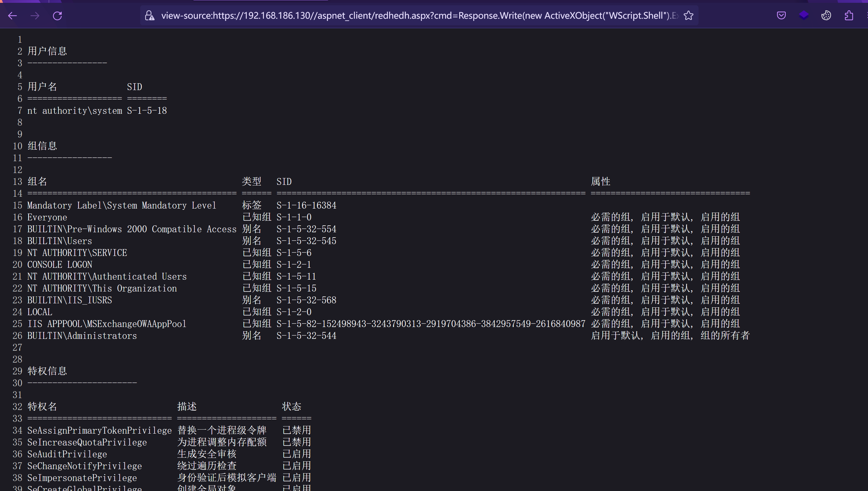Click the BUILTIN\Administrators group line

(82, 335)
